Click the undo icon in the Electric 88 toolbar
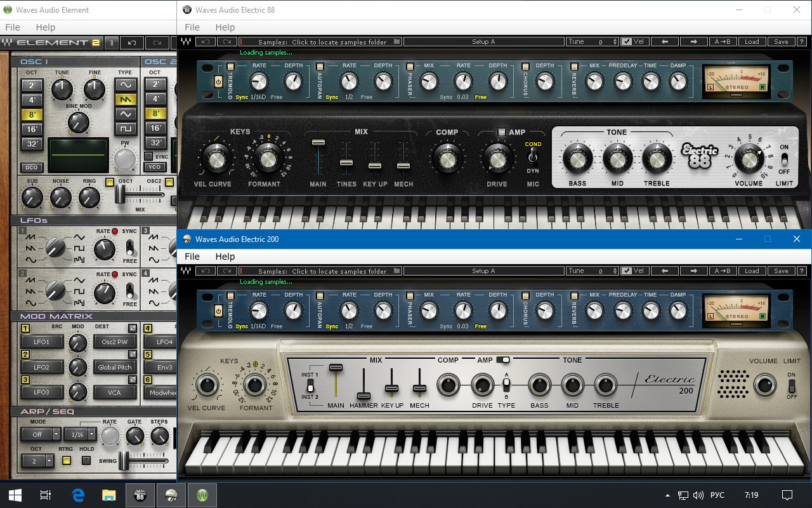Screen dimensions: 812x508 (x=206, y=42)
